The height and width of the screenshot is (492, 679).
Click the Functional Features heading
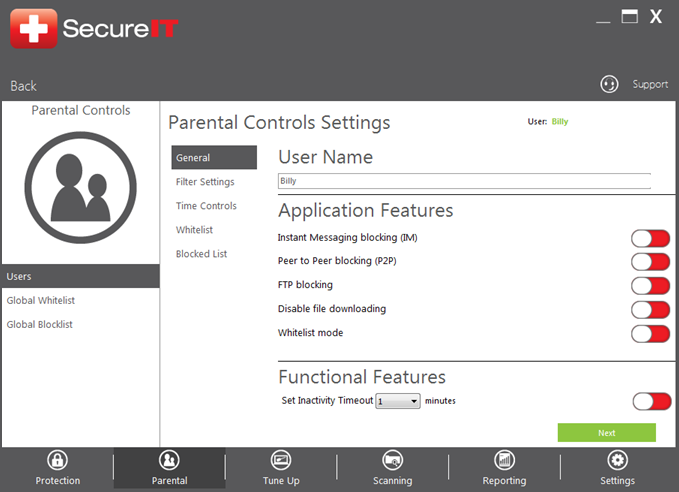pos(362,377)
